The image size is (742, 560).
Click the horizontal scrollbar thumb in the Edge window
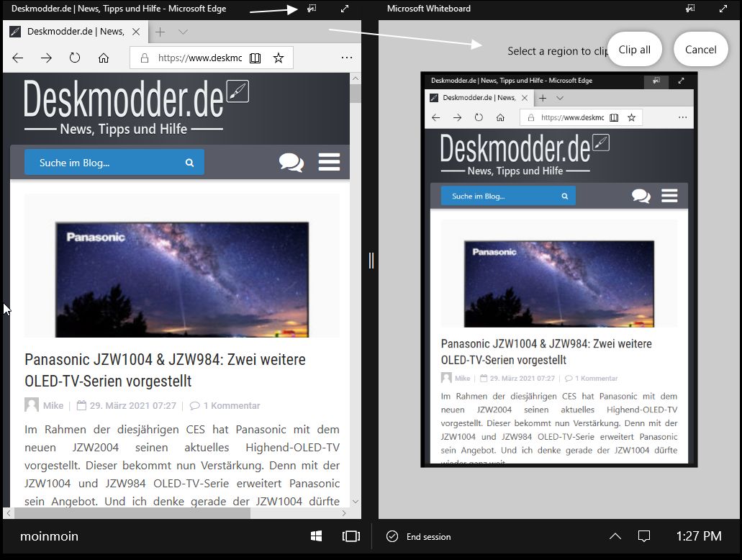[132, 512]
